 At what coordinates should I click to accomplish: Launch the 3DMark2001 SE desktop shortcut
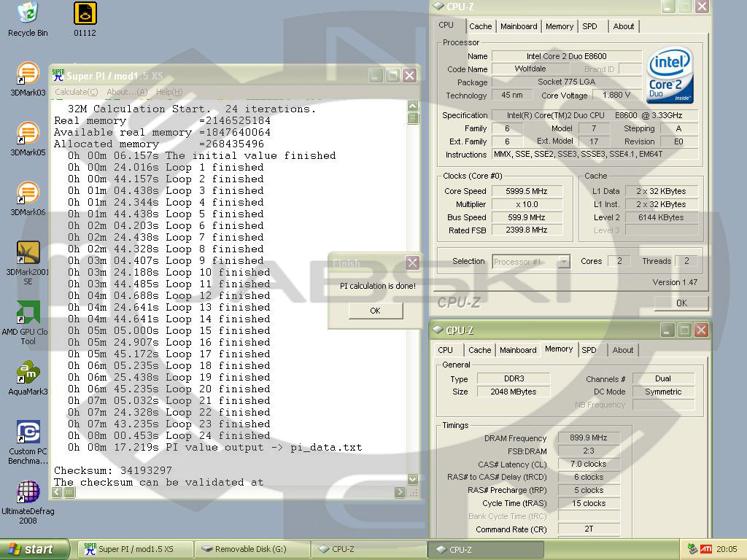tap(28, 262)
